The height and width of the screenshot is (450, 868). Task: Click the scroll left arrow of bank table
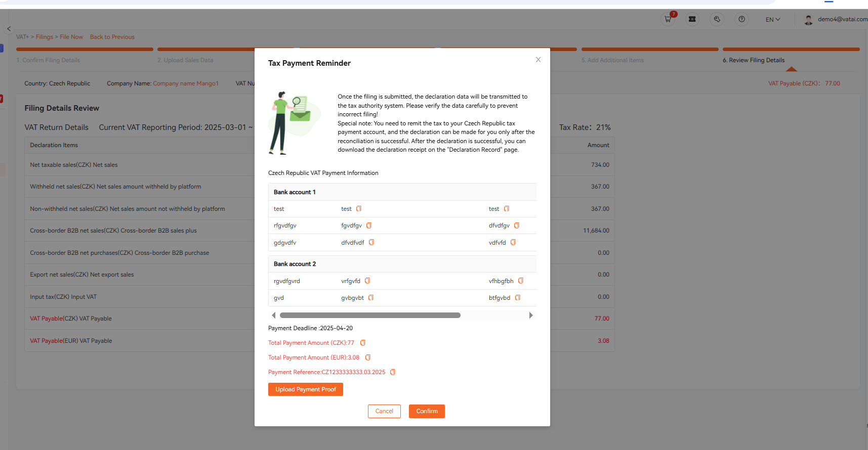pyautogui.click(x=274, y=316)
